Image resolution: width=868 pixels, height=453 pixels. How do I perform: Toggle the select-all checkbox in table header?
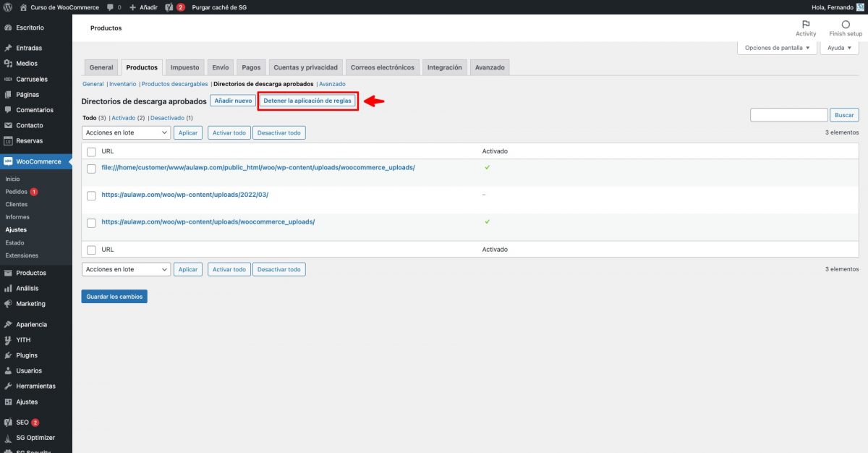[92, 151]
